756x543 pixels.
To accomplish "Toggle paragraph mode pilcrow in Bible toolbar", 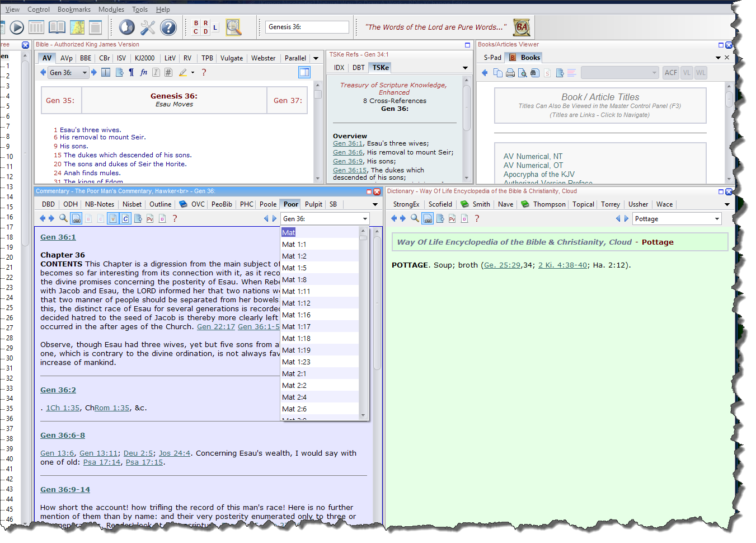I will click(132, 72).
